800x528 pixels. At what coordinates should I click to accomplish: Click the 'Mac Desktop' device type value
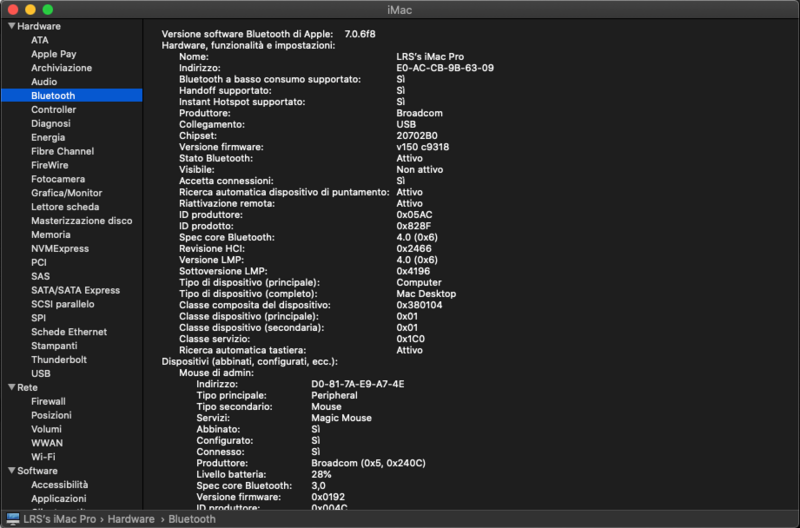[x=426, y=294]
